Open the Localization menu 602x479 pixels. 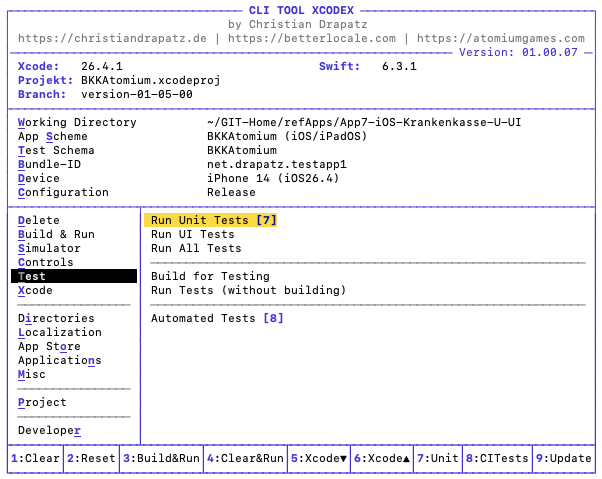[60, 332]
